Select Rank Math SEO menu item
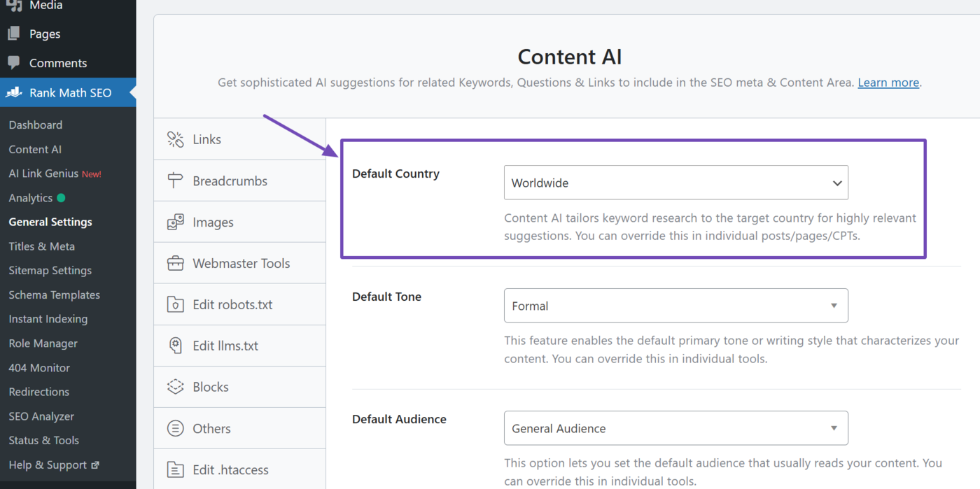 point(68,92)
